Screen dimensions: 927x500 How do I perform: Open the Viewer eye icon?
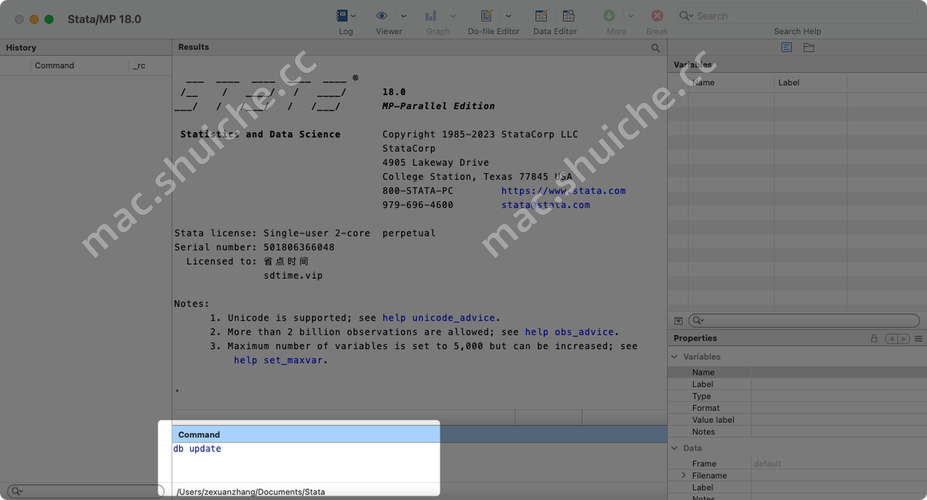(382, 16)
